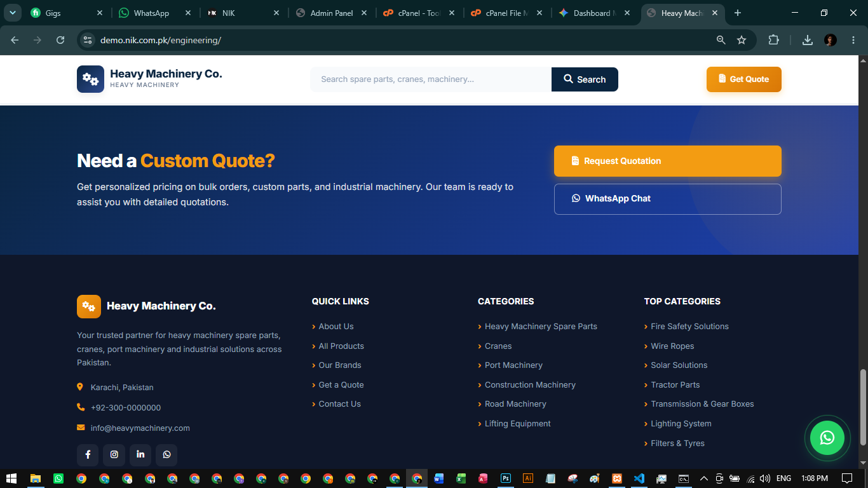Click the page vertical scrollbar thumb

[863, 407]
